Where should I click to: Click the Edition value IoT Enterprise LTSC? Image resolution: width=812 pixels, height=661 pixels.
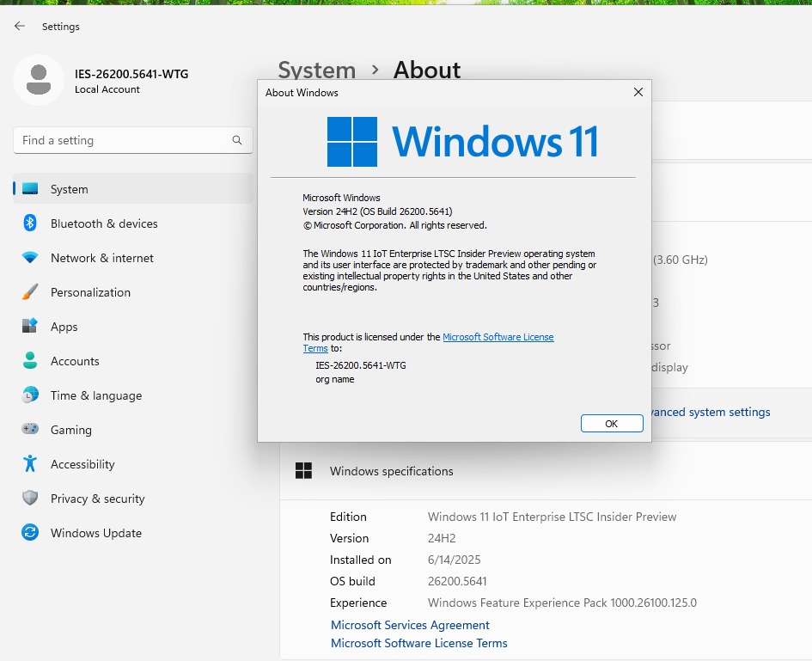(x=552, y=517)
